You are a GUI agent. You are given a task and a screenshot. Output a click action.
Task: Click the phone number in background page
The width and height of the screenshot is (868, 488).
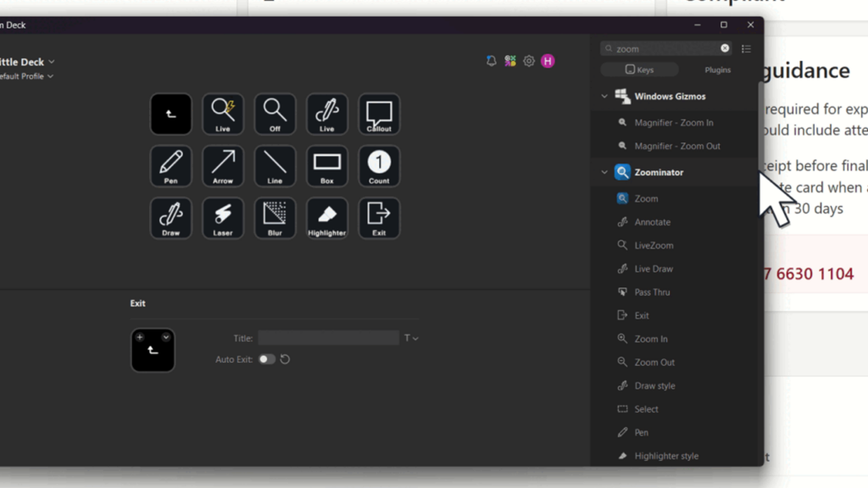810,274
